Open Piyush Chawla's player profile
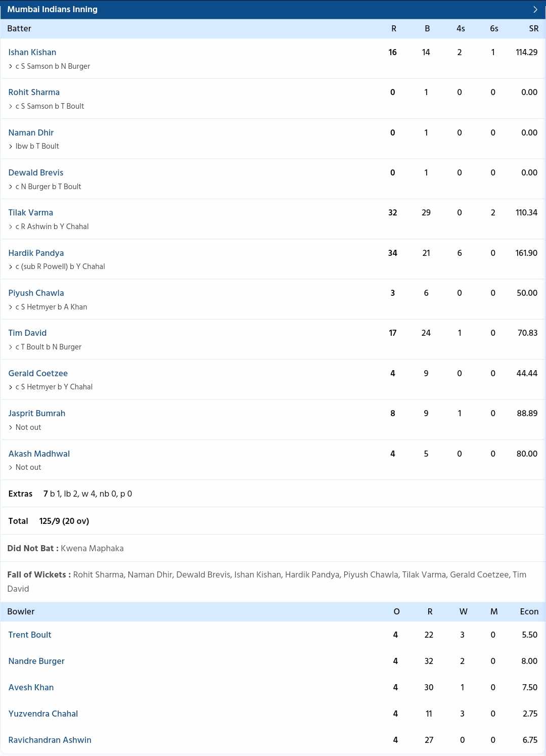 coord(36,293)
